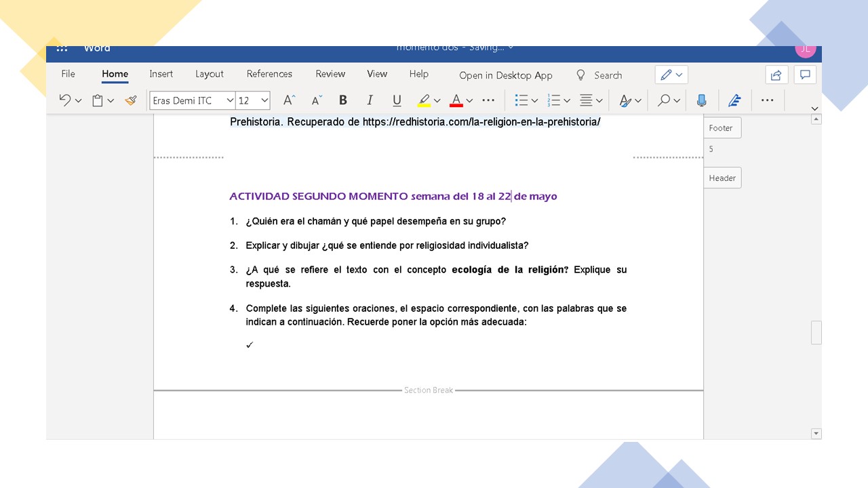
Task: Click the Share icon button
Action: tap(776, 75)
